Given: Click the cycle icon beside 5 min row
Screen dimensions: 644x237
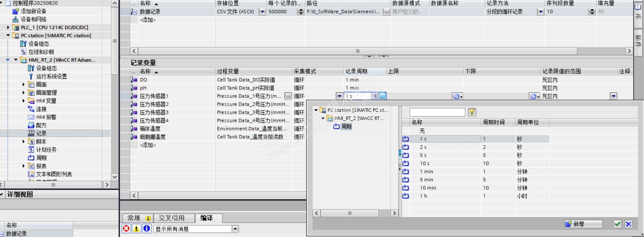Looking at the screenshot, I should pyautogui.click(x=406, y=180).
